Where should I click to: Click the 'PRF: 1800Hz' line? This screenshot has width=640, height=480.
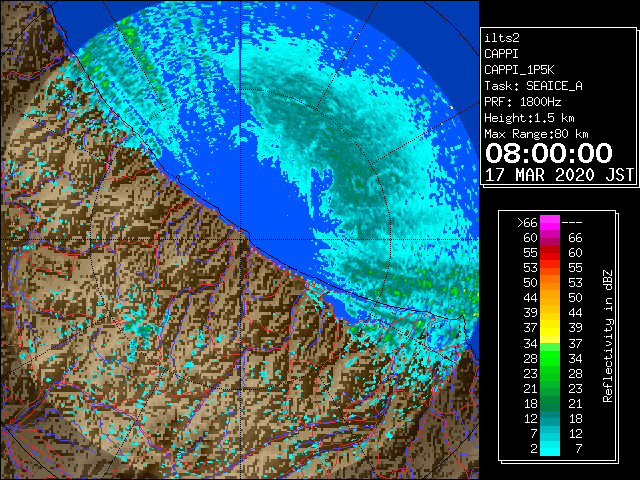tap(523, 102)
